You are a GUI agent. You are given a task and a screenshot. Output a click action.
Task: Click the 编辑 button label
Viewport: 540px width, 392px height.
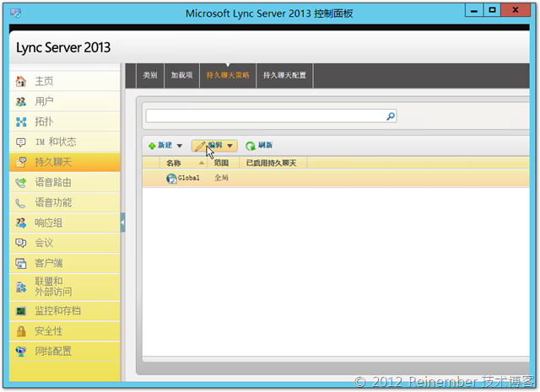click(215, 145)
